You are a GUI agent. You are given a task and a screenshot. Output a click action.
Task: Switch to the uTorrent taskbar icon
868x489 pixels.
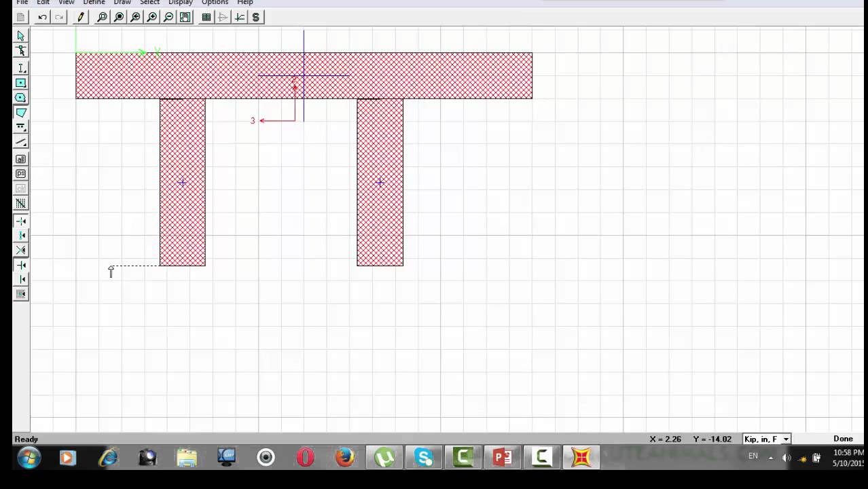(384, 458)
